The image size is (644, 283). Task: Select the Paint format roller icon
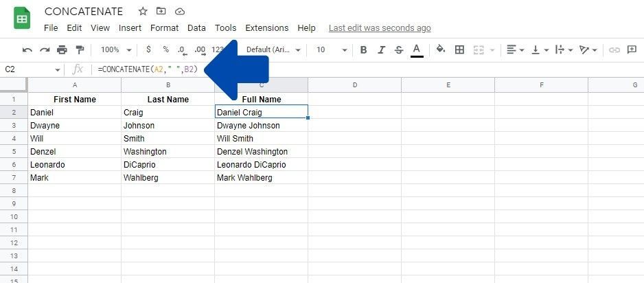pyautogui.click(x=80, y=49)
